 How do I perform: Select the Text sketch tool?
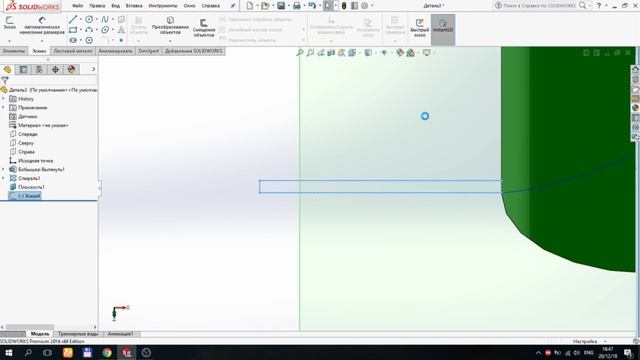pos(121,30)
